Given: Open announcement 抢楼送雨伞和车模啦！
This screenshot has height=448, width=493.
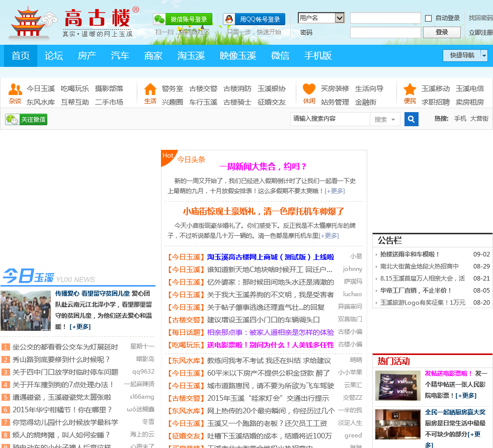Looking at the screenshot, I should pos(409,254).
